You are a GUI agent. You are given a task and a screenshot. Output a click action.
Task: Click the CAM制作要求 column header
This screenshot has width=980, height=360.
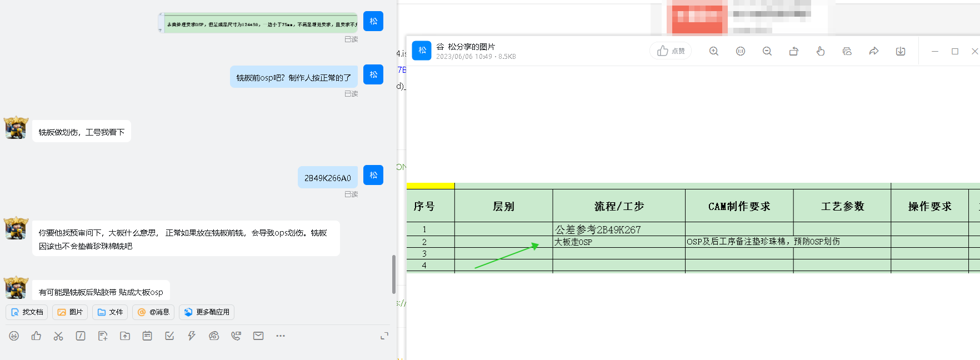pyautogui.click(x=739, y=206)
